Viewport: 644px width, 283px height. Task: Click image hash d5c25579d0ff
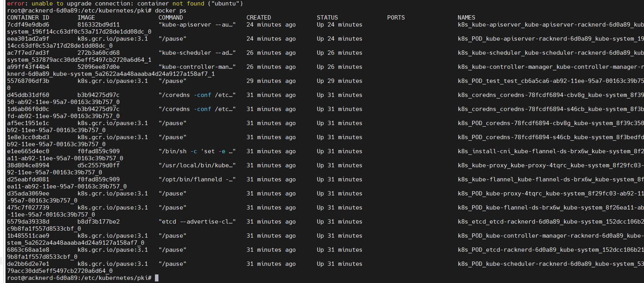[x=99, y=165]
